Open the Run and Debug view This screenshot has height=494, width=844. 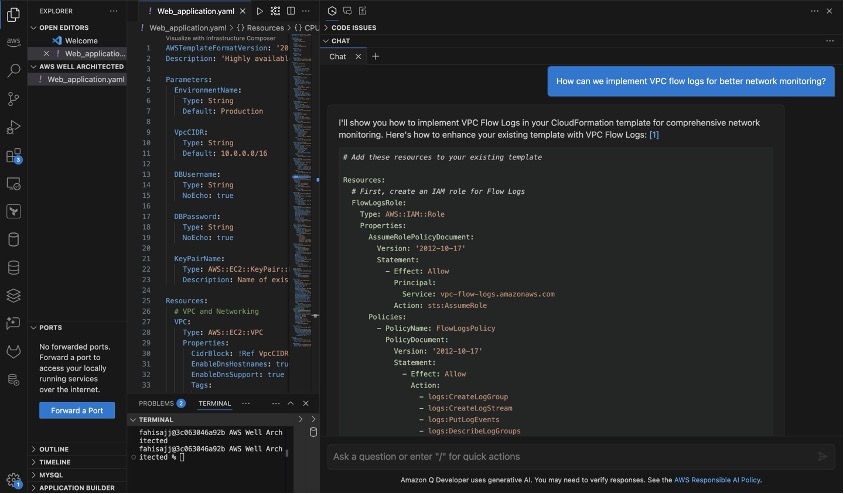click(x=13, y=127)
